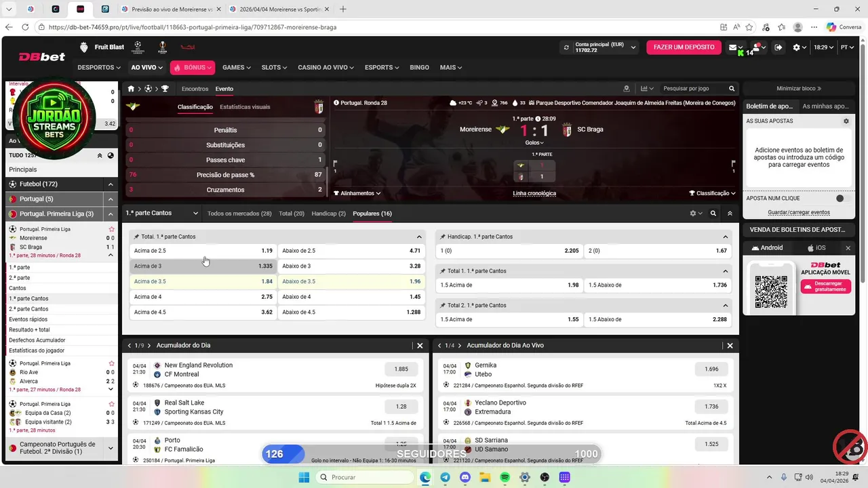Open Discord from the Windows taskbar
The width and height of the screenshot is (868, 488).
tap(465, 478)
